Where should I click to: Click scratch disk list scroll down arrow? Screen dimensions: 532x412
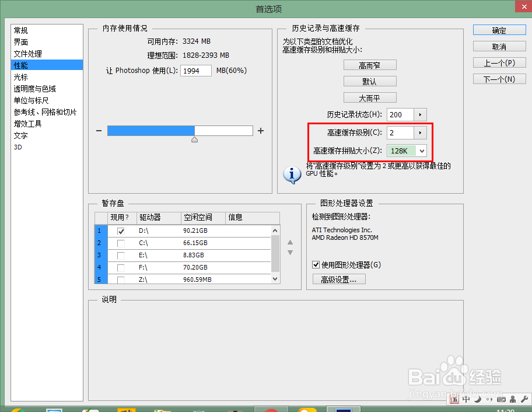pyautogui.click(x=275, y=278)
